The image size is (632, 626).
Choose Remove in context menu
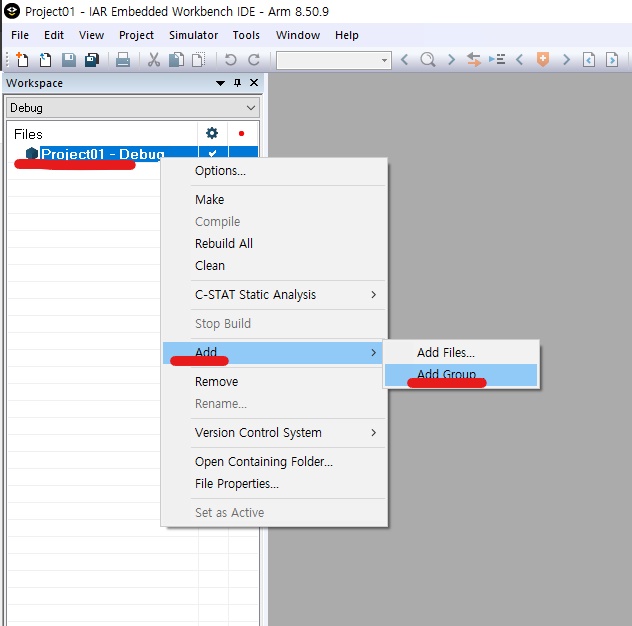tap(274, 381)
